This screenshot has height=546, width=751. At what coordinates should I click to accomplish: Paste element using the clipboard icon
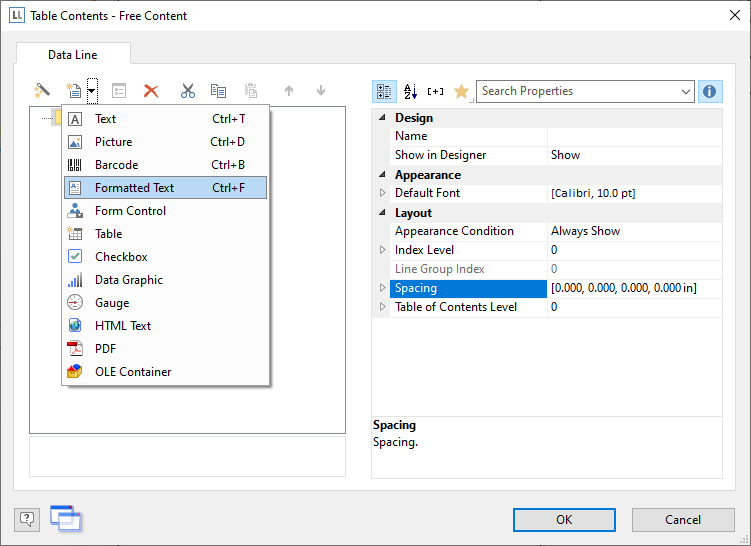(x=251, y=91)
